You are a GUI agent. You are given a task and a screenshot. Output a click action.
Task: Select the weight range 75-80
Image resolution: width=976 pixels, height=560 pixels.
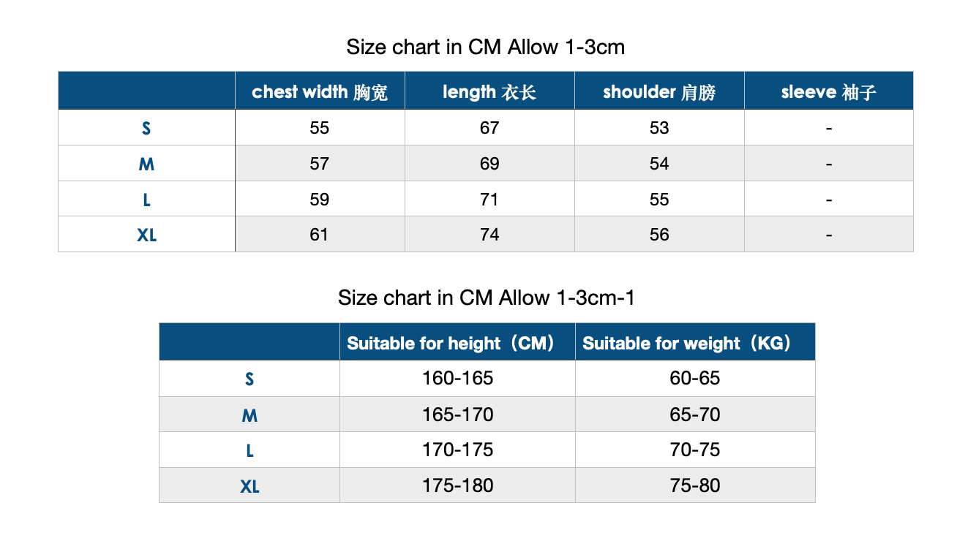695,485
